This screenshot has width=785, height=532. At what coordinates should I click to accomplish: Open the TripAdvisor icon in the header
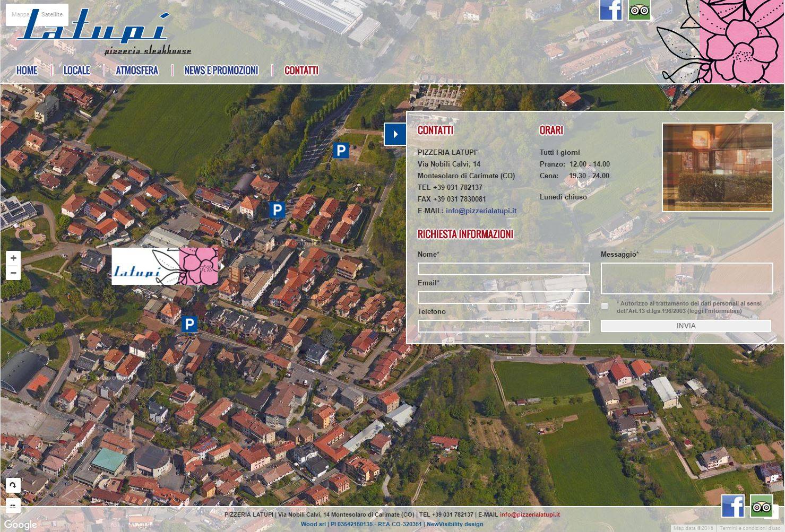click(x=640, y=10)
